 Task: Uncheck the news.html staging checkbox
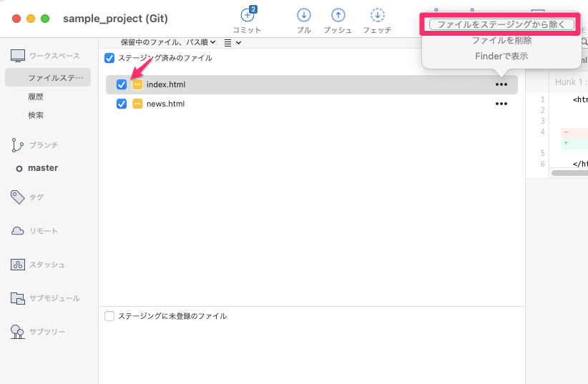122,104
